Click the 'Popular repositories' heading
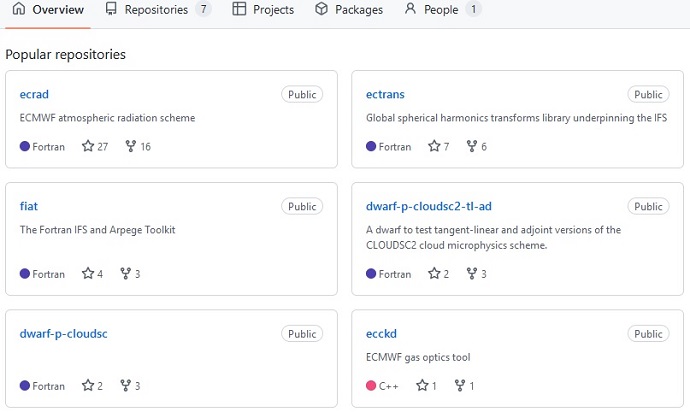Viewport: 690px width, 412px height. tap(66, 55)
